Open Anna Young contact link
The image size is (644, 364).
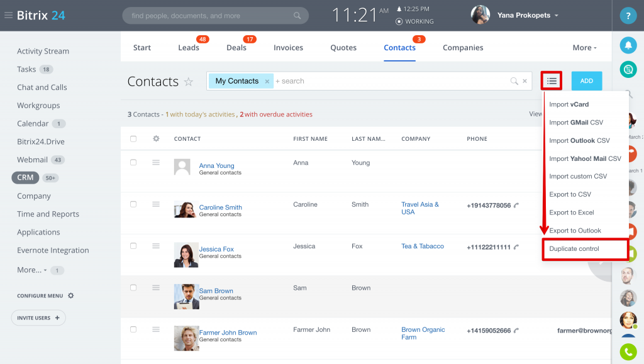click(x=216, y=165)
